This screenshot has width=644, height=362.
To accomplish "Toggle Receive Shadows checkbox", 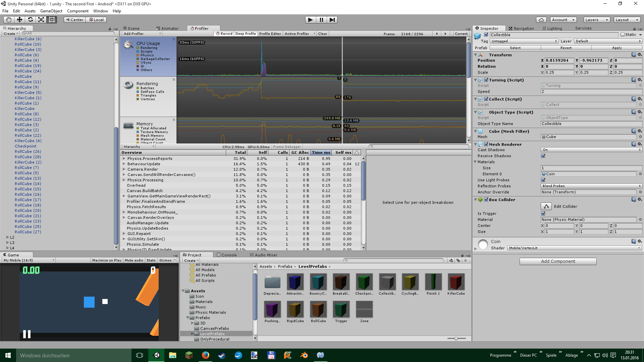I will click(543, 156).
